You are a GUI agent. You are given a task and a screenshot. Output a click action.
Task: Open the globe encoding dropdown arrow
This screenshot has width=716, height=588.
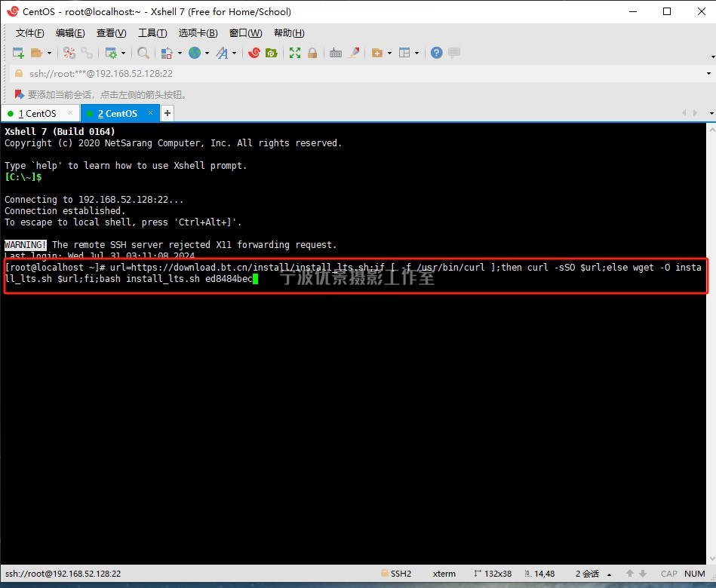tap(207, 54)
